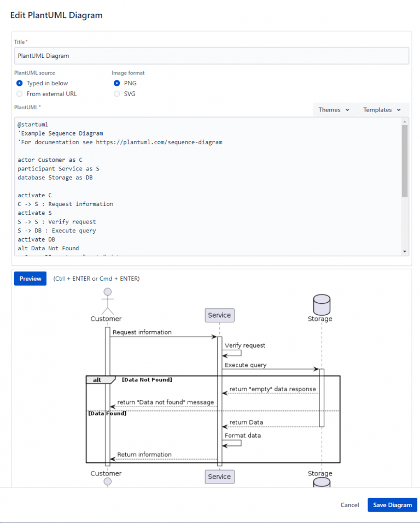Image resolution: width=420 pixels, height=523 pixels.
Task: Click the Save Diagram button
Action: point(392,504)
